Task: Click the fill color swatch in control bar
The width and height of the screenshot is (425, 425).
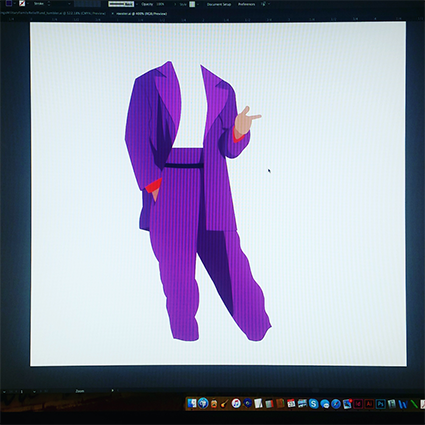Action: coord(9,3)
